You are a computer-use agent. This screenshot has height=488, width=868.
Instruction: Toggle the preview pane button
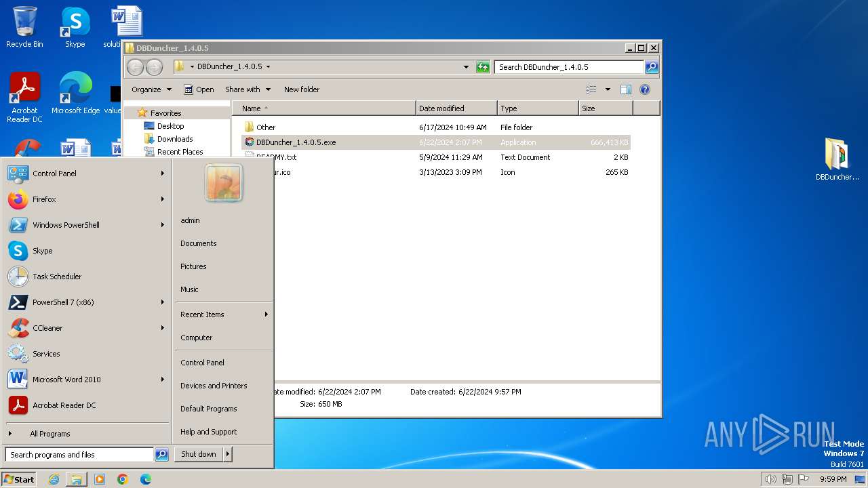pos(626,89)
